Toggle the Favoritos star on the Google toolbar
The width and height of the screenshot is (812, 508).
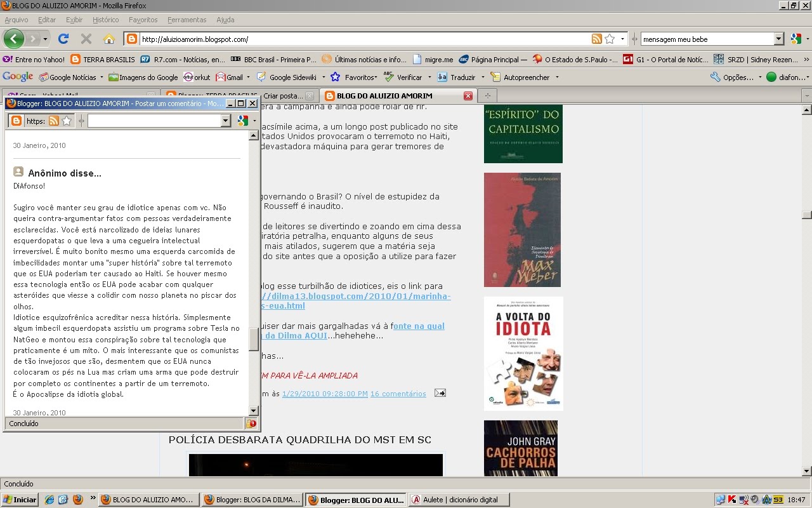334,77
